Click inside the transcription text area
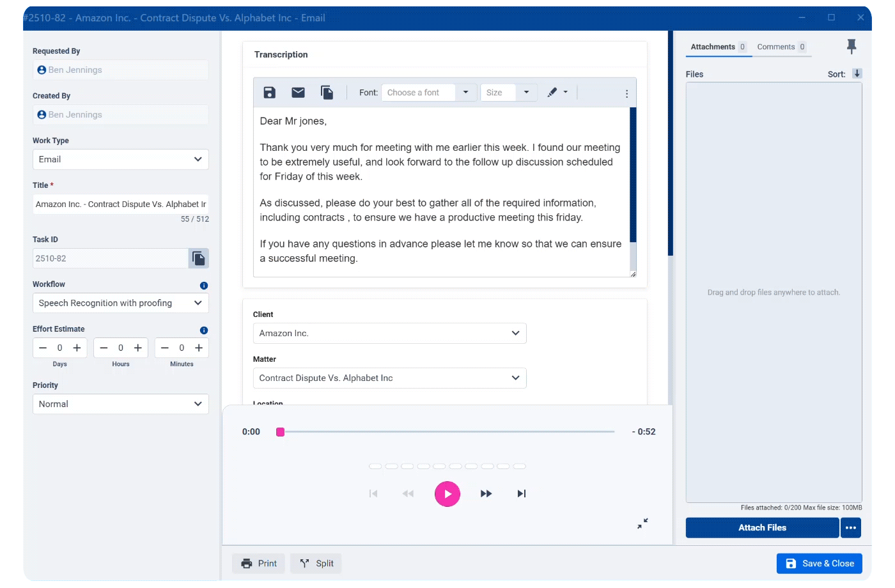Image resolution: width=895 pixels, height=588 pixels. pos(441,192)
